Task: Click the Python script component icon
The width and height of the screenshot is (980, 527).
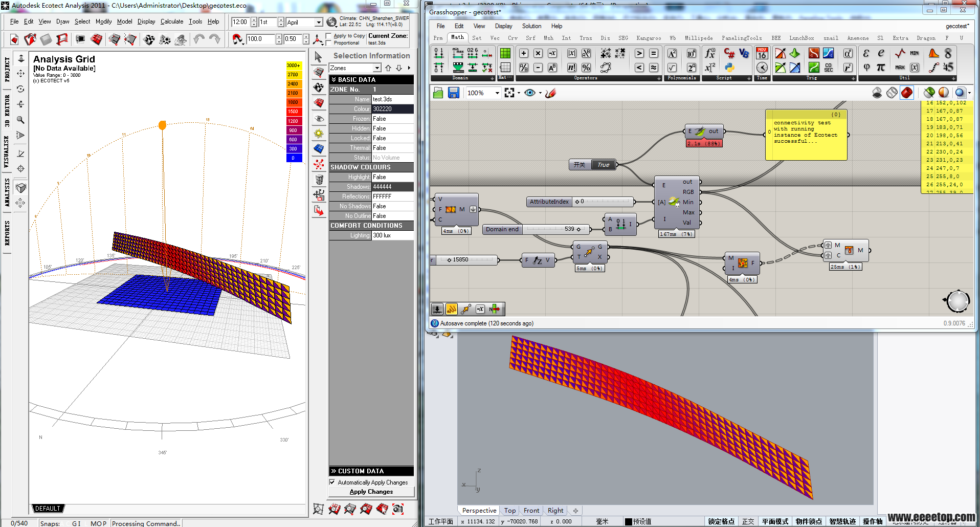Action: [729, 67]
